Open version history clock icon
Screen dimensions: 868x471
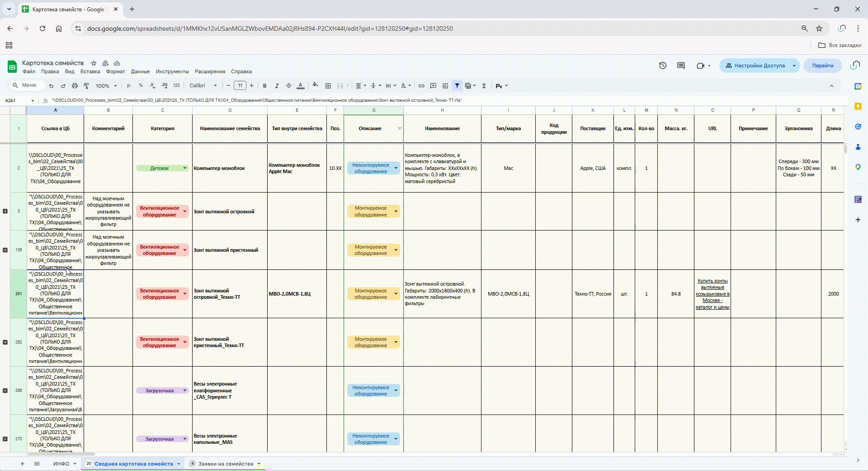click(x=663, y=66)
